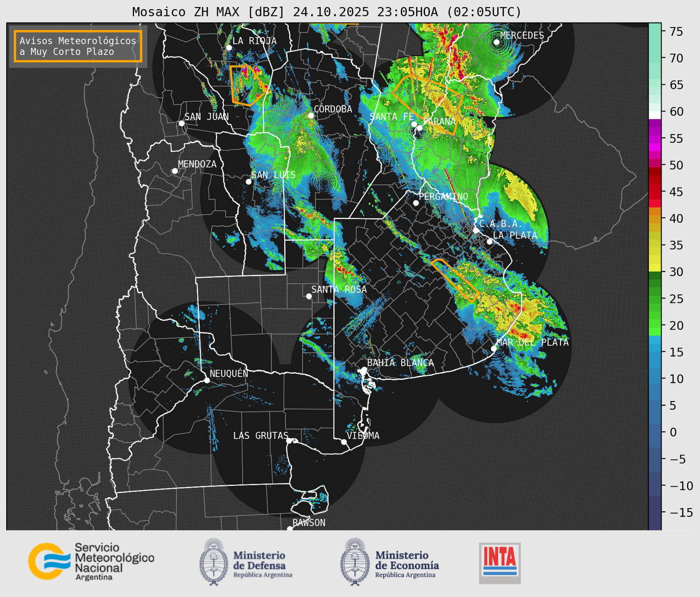
Task: Select the Rawson city marker dot
Action: click(290, 528)
